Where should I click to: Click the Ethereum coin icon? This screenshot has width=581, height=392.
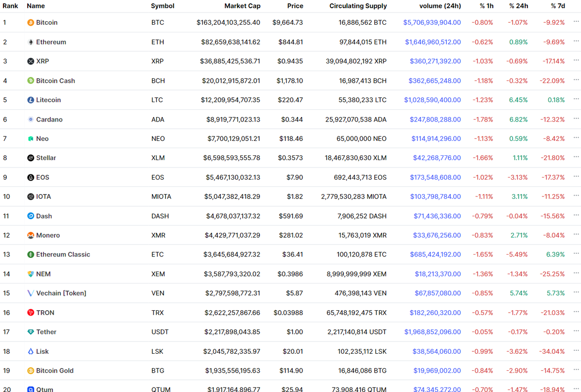pyautogui.click(x=31, y=42)
